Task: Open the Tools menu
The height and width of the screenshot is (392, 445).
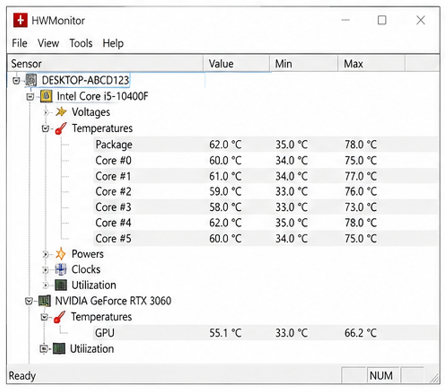Action: 81,43
